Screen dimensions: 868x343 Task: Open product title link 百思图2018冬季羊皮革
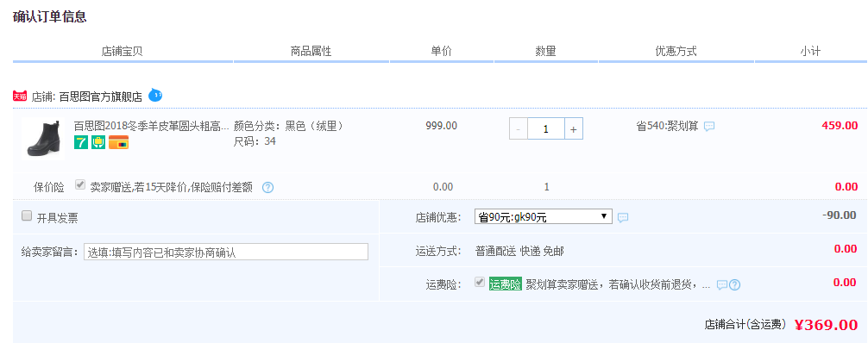(152, 126)
